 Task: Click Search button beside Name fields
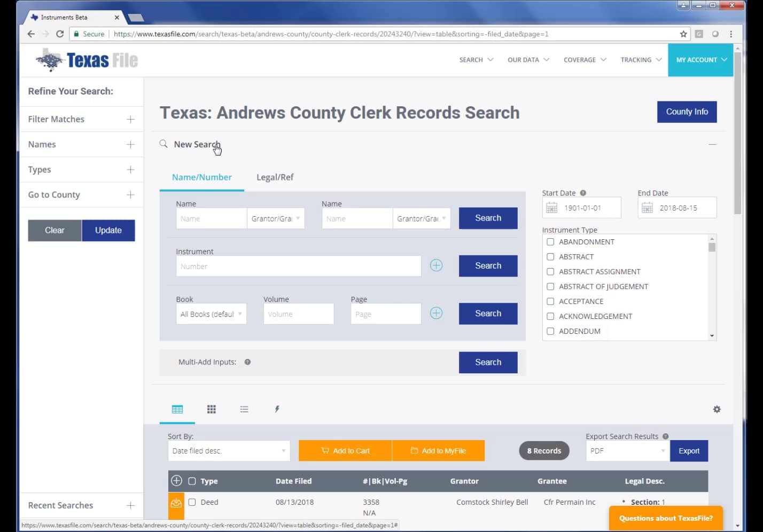pyautogui.click(x=488, y=218)
